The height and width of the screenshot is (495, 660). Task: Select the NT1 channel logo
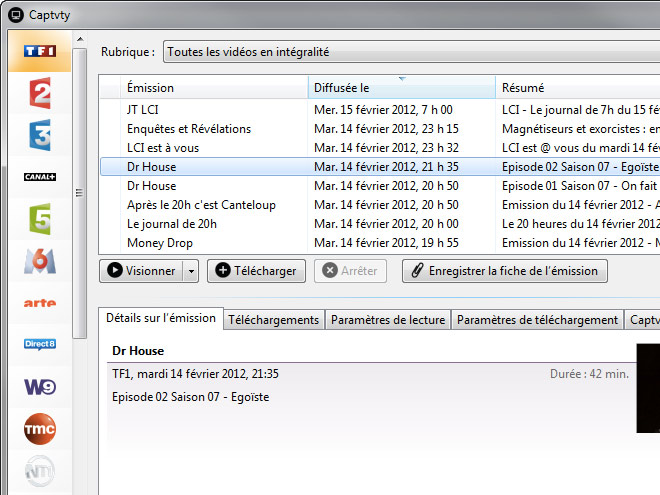[x=40, y=471]
